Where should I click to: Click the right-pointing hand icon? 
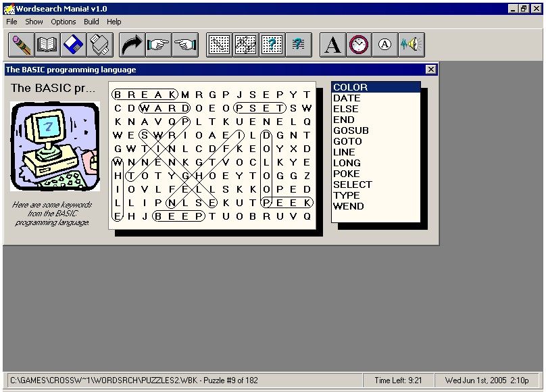pos(158,45)
